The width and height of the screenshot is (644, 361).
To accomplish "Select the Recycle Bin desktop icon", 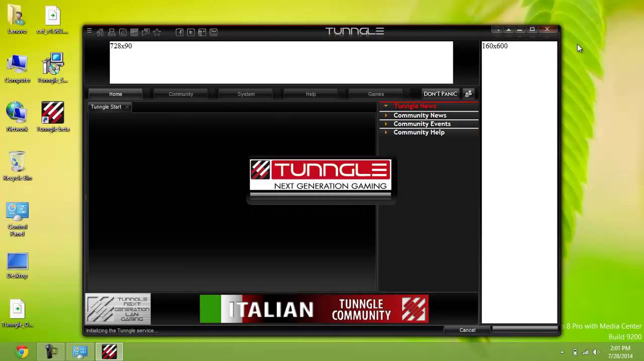I will [x=17, y=166].
